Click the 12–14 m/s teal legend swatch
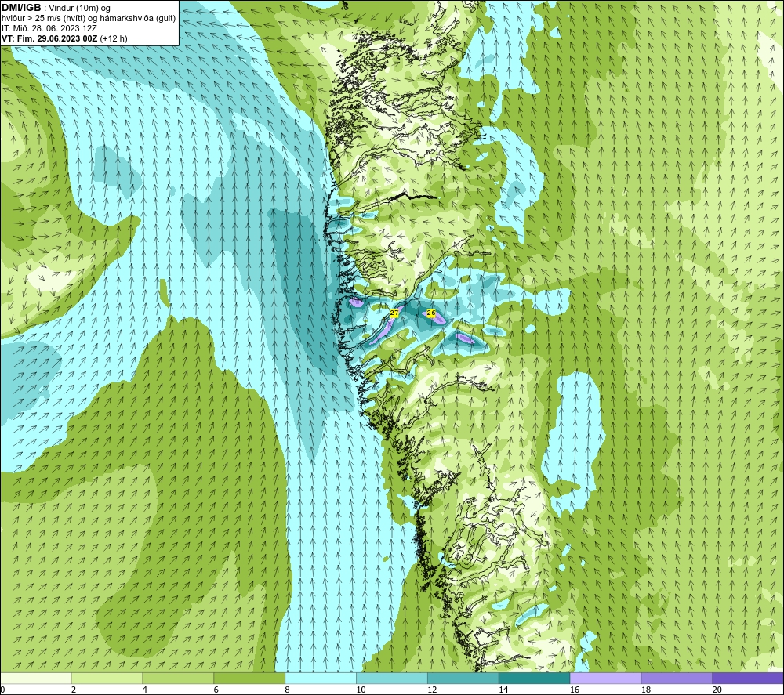 tap(463, 678)
